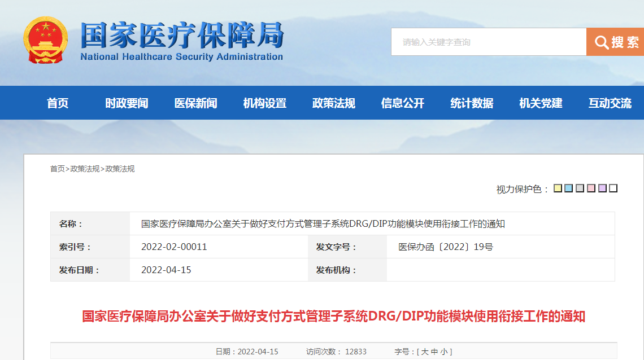644x360 pixels.
Task: Select the yellow eye-protection color swatch
Action: click(558, 188)
